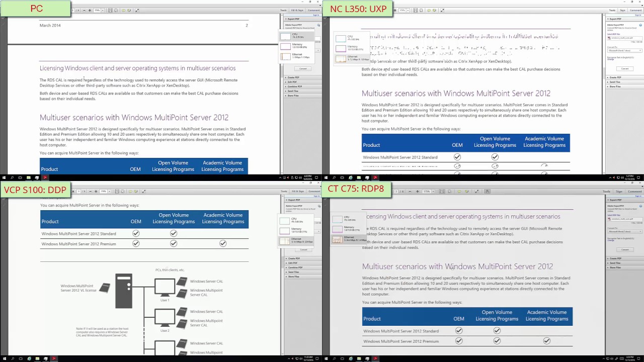644x362 pixels.
Task: Click zoom out minus icon in PC window
Action: click(x=84, y=10)
